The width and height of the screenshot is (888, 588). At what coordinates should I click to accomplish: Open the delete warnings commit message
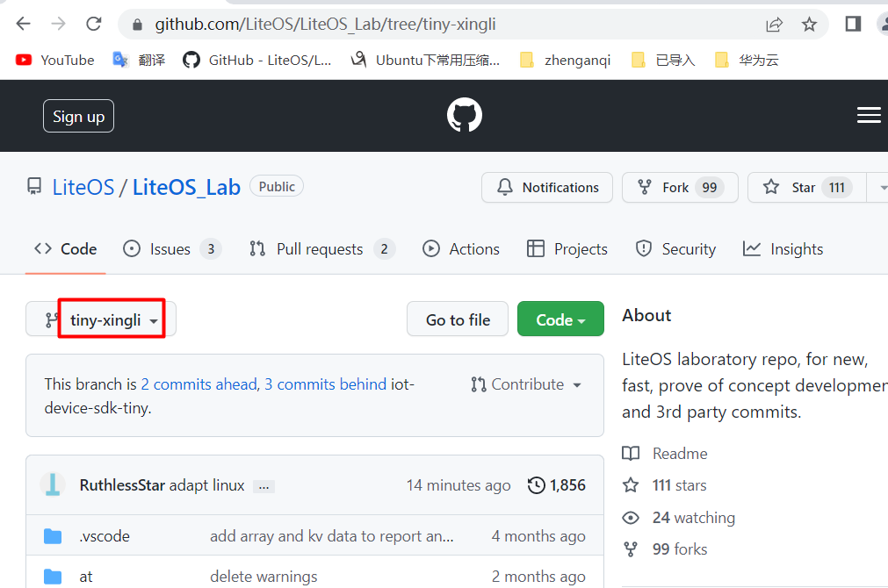tap(264, 577)
